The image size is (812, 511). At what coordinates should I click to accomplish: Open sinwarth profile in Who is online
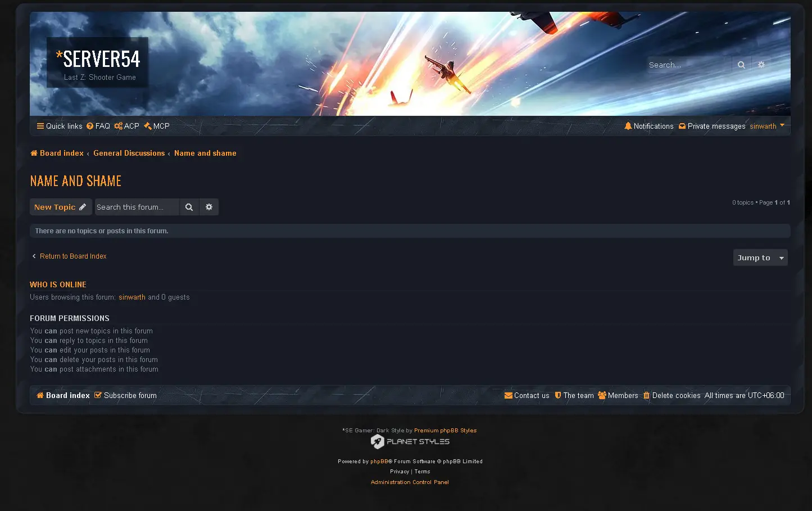(132, 297)
